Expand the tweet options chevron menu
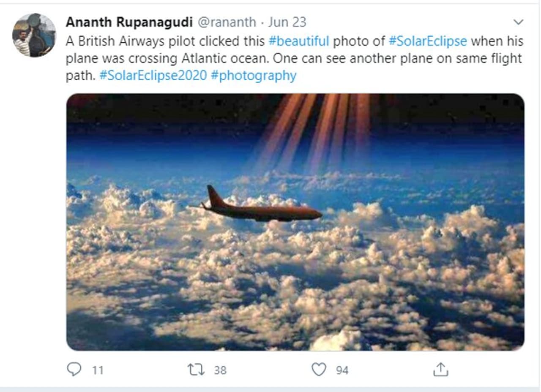The width and height of the screenshot is (541, 392). click(518, 22)
